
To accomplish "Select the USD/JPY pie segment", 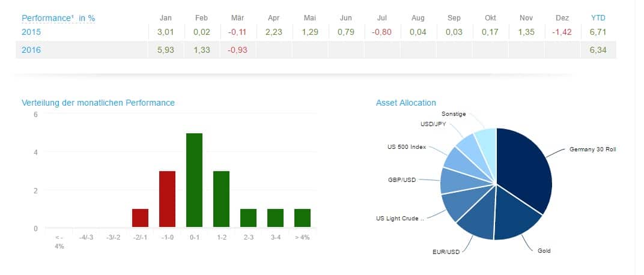I will pos(467,144).
